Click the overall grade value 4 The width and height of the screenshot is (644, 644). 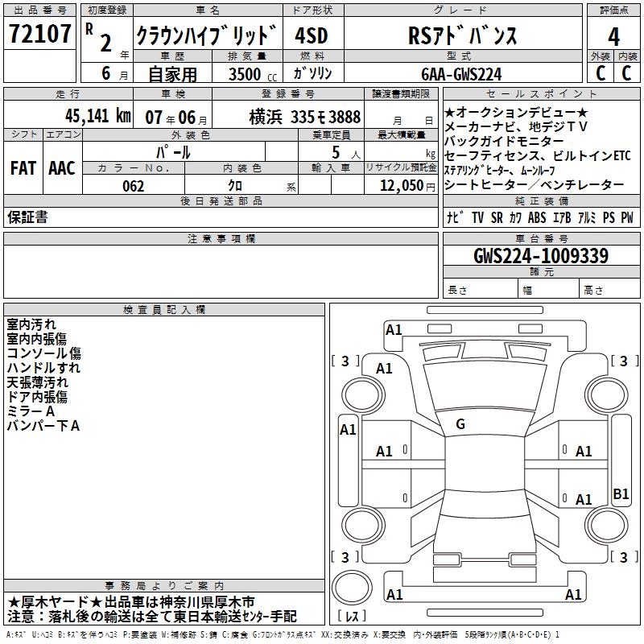[x=613, y=37]
